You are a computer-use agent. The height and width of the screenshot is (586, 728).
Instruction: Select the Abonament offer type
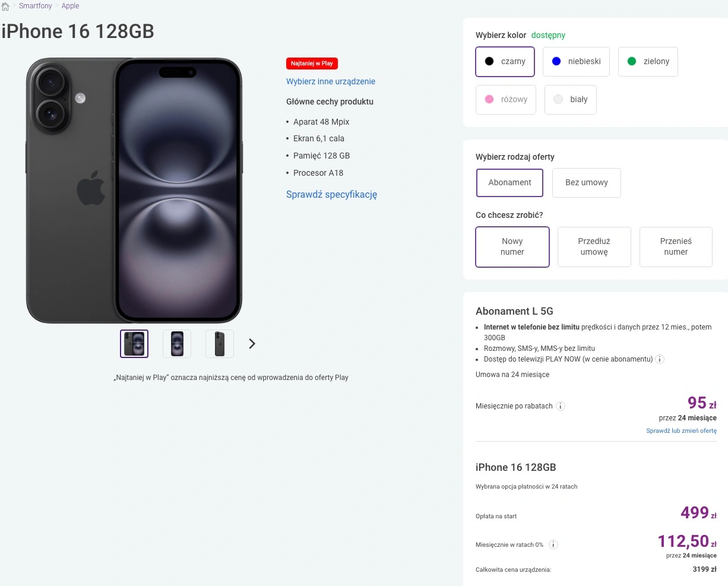click(x=509, y=182)
